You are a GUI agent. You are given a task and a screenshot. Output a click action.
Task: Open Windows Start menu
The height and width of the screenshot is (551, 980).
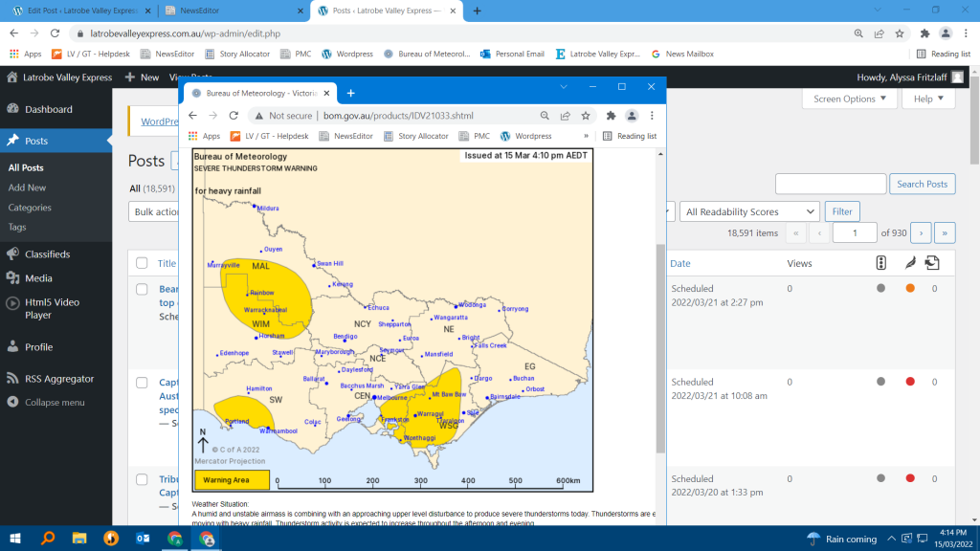[15, 539]
